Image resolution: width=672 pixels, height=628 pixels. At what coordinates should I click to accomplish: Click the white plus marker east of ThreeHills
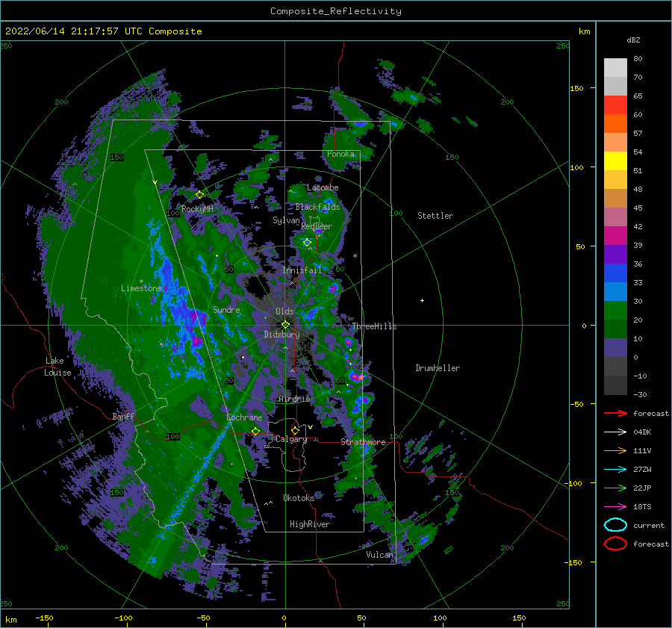pos(422,300)
